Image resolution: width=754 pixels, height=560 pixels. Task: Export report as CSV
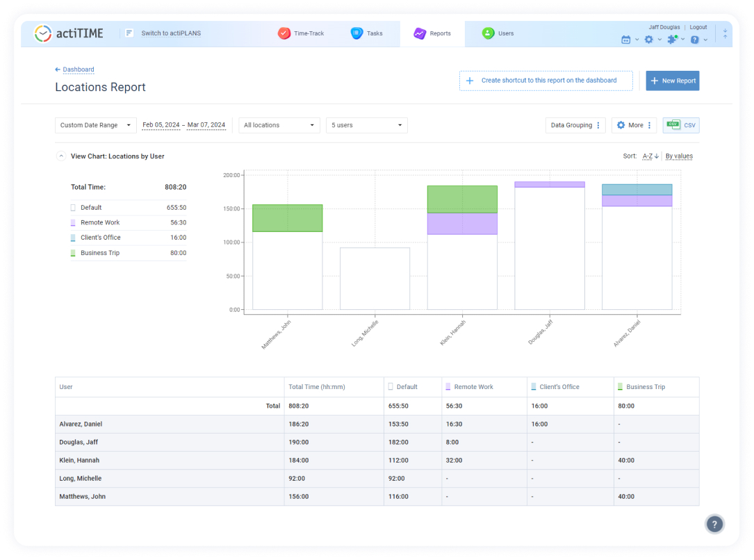pos(681,125)
